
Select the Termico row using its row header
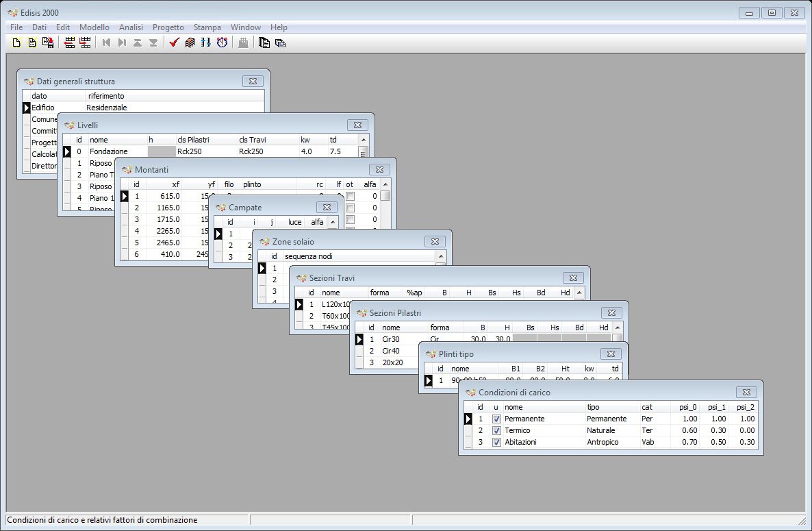coord(468,430)
